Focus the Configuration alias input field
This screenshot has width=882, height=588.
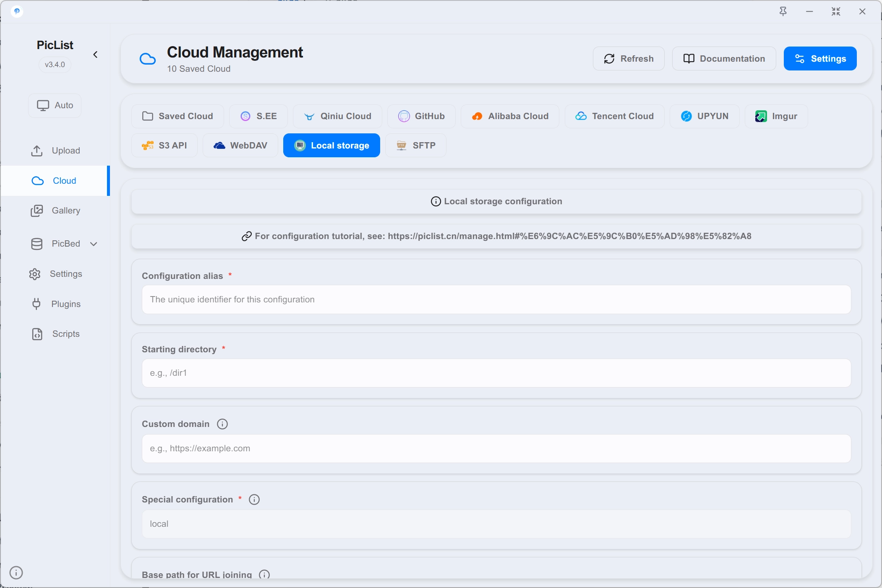[496, 299]
